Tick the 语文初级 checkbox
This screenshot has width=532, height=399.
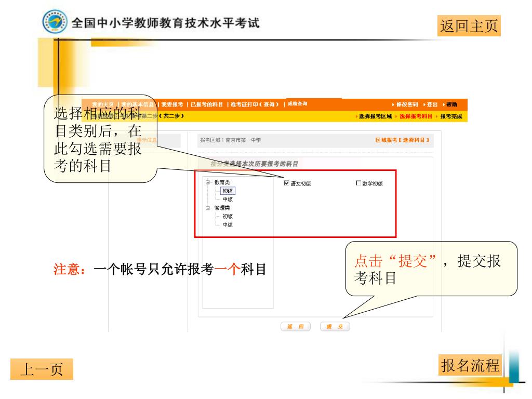(287, 183)
